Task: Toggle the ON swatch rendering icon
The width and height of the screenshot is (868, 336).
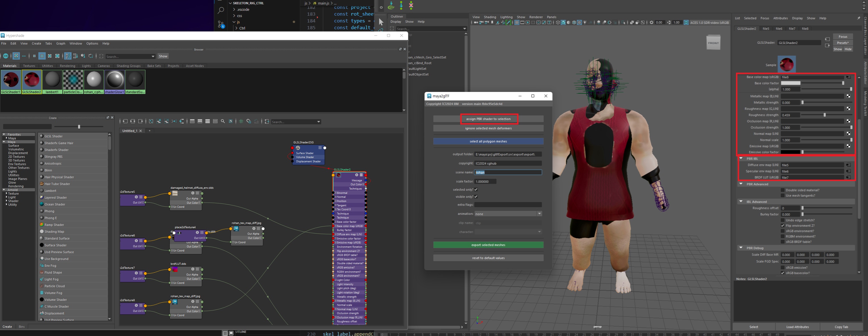Action: click(x=6, y=56)
